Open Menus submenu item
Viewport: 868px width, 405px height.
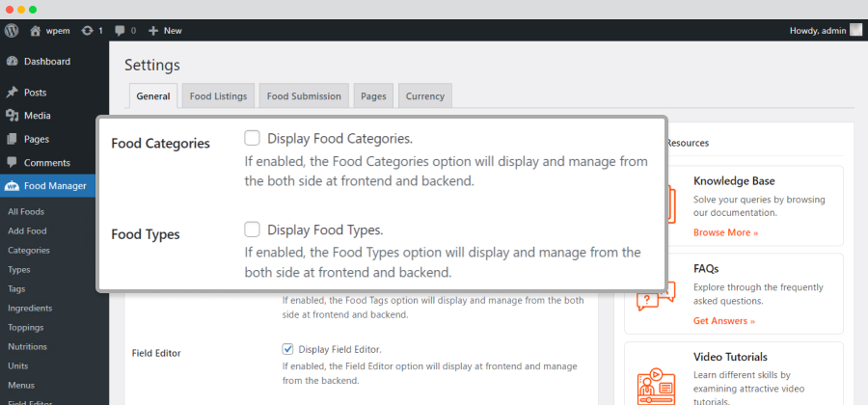pyautogui.click(x=21, y=386)
